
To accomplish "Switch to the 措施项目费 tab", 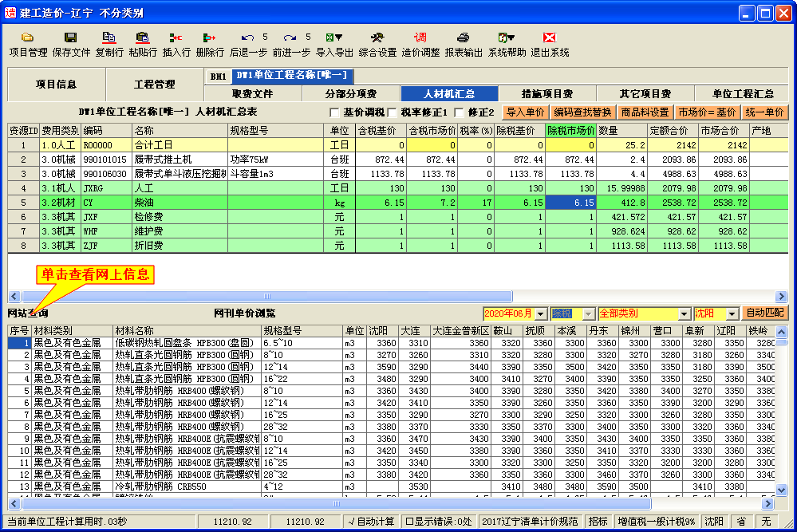I will (x=547, y=93).
